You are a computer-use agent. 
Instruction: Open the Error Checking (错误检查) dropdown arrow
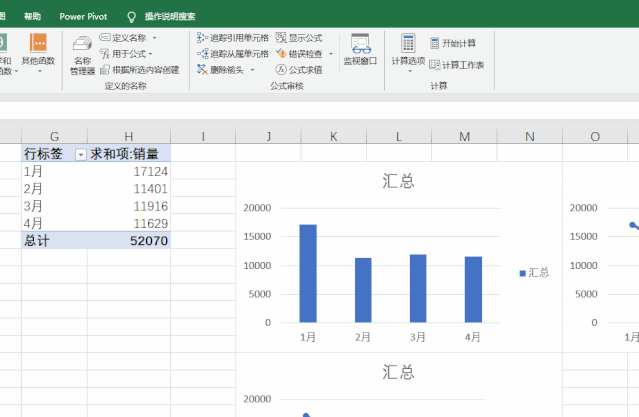coord(331,54)
